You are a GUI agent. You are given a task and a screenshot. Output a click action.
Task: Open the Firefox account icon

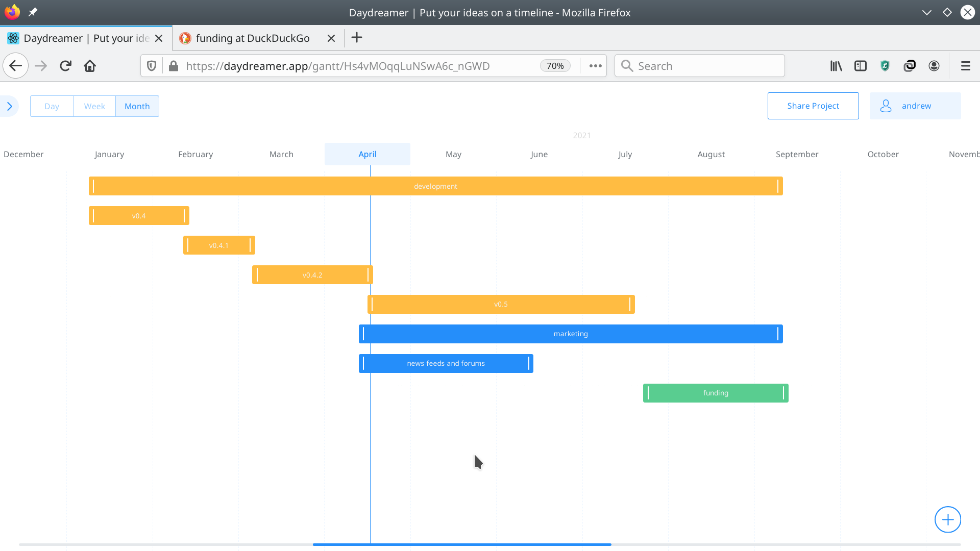coord(934,66)
